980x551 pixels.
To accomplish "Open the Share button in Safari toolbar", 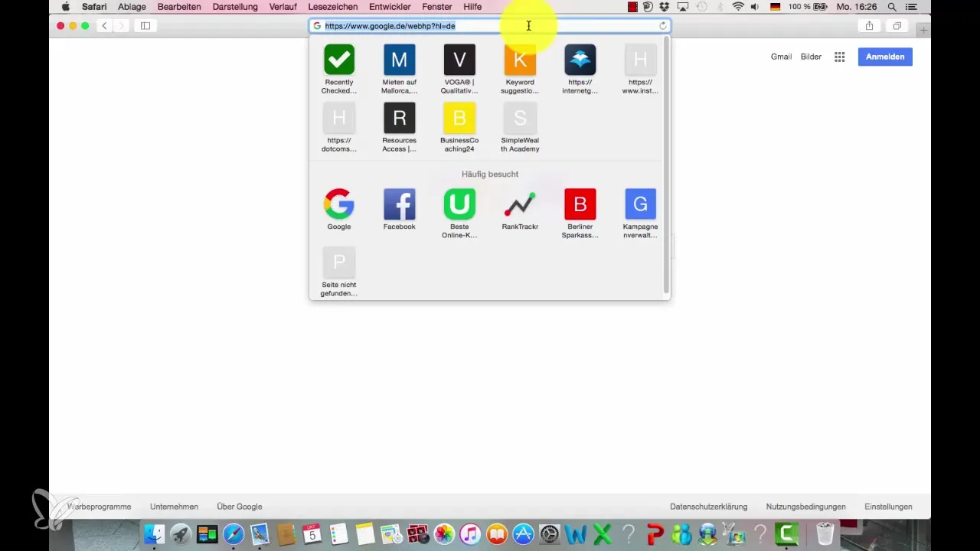I will coord(869,26).
